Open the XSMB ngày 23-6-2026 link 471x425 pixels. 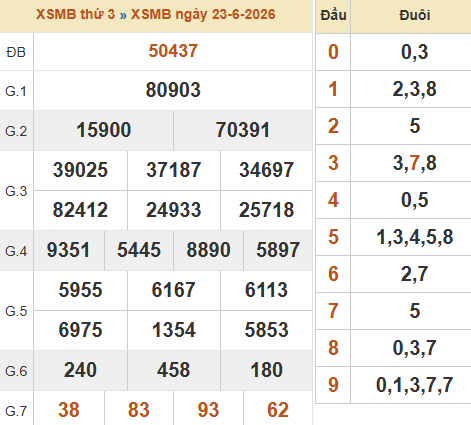pyautogui.click(x=203, y=14)
